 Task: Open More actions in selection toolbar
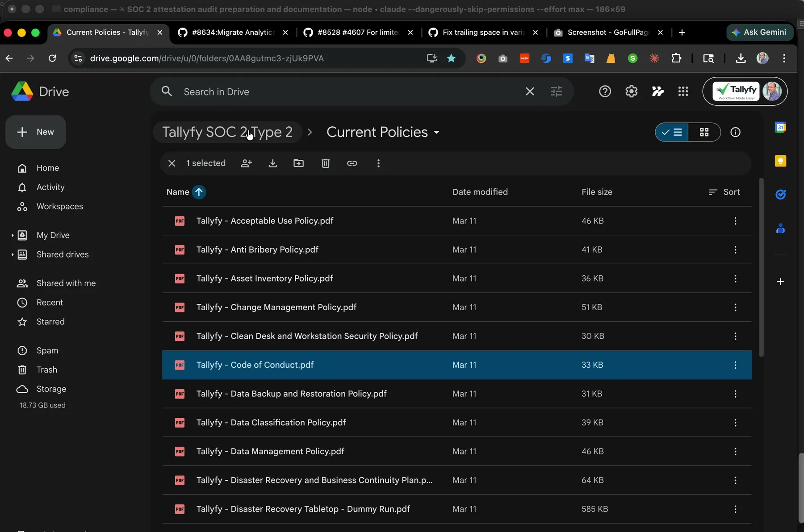378,163
